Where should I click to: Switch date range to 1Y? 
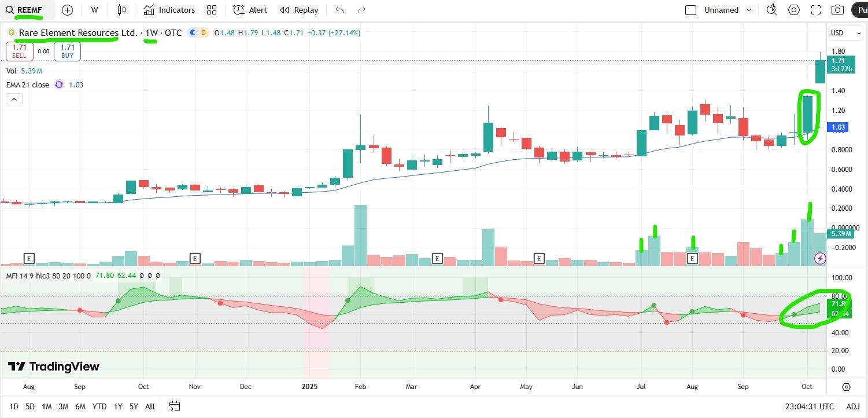tap(118, 406)
